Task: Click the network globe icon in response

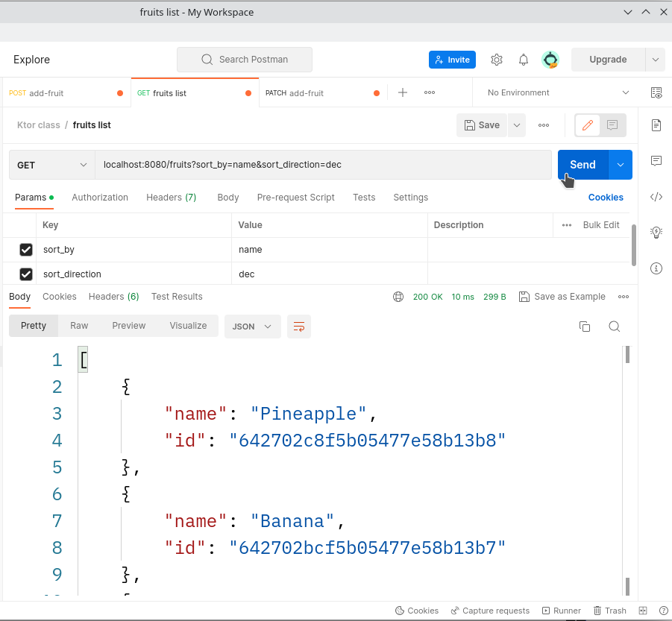Action: pos(398,297)
